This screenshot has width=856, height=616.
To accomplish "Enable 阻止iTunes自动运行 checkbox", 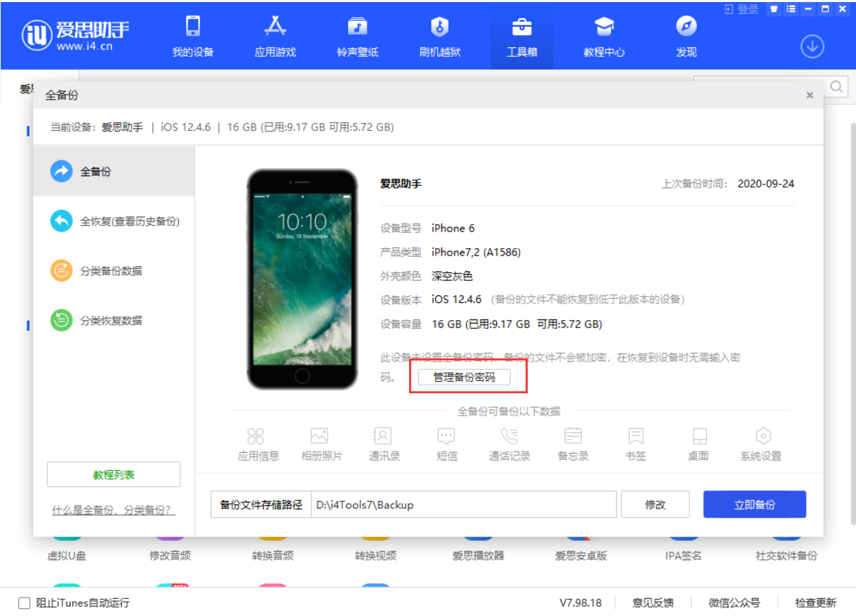I will (24, 602).
